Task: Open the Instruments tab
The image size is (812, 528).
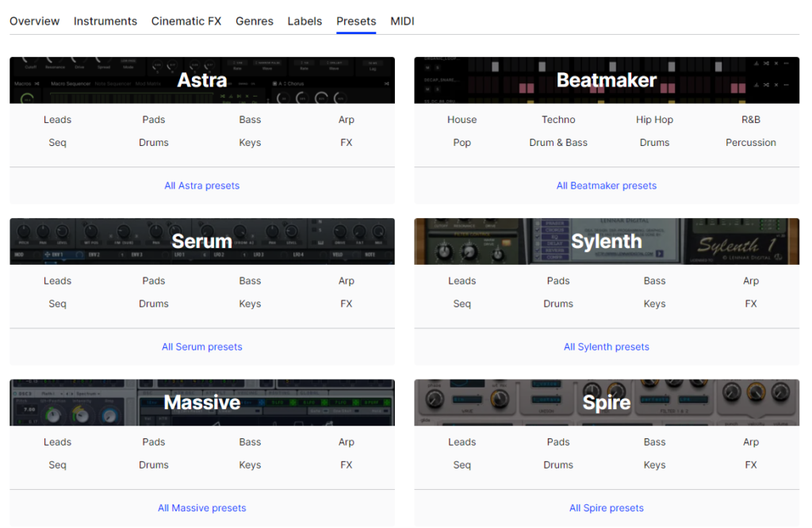Action: (x=105, y=21)
